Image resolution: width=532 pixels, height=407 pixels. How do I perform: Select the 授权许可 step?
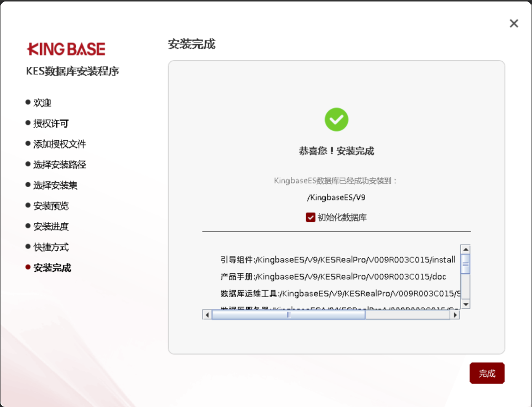pyautogui.click(x=51, y=123)
